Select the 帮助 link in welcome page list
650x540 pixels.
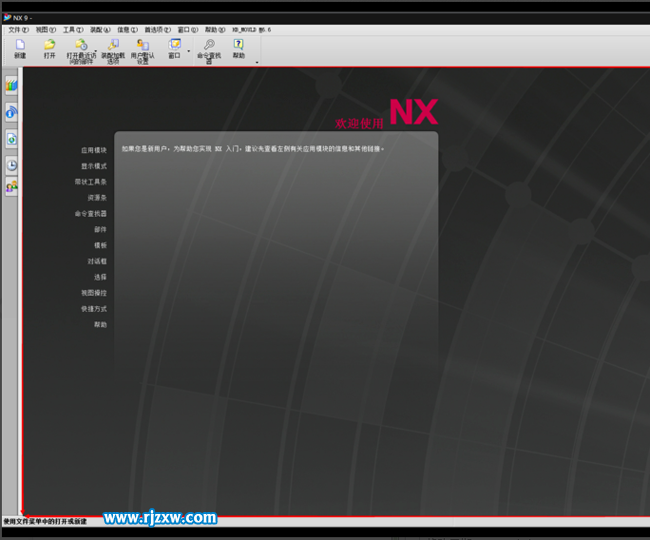[100, 325]
